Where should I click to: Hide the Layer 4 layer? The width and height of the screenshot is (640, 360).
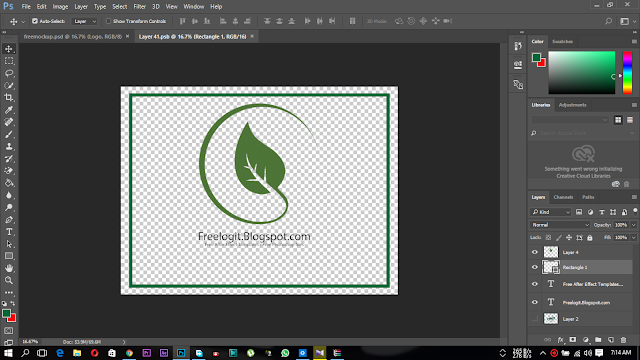tap(535, 252)
